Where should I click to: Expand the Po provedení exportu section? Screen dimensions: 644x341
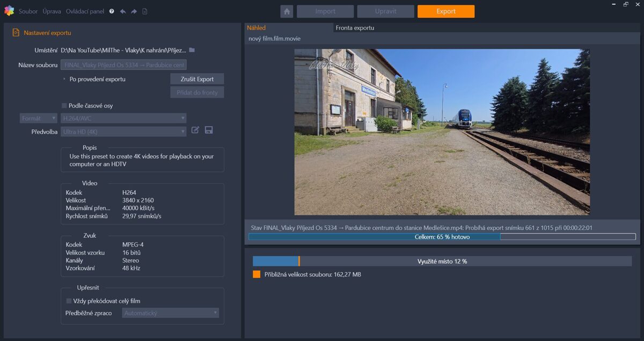[65, 79]
